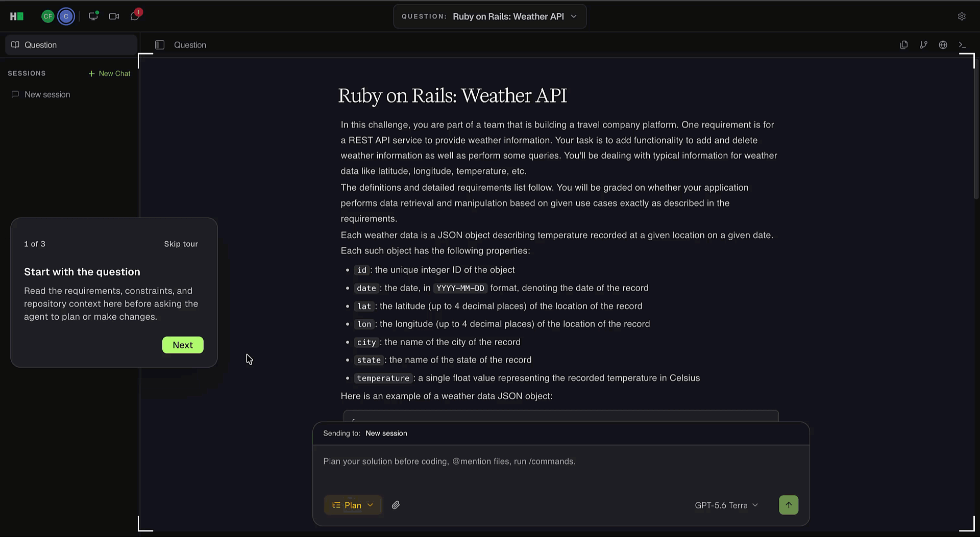Open the screen share monitor icon
Screen dimensions: 980x537
93,16
